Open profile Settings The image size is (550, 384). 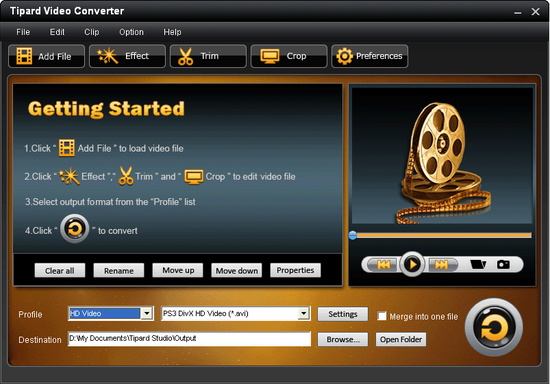point(343,314)
